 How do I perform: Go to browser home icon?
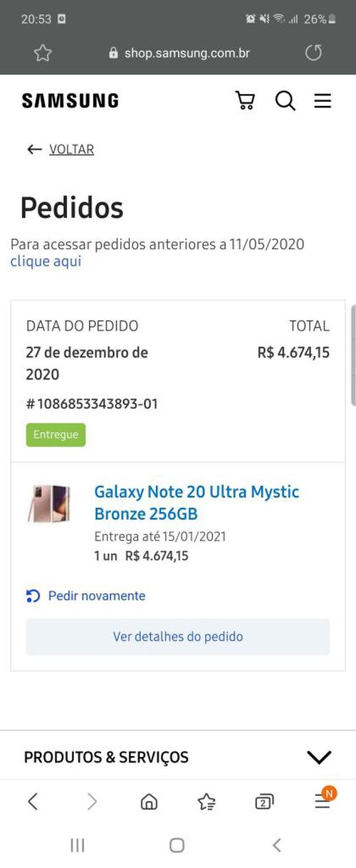[x=149, y=802]
